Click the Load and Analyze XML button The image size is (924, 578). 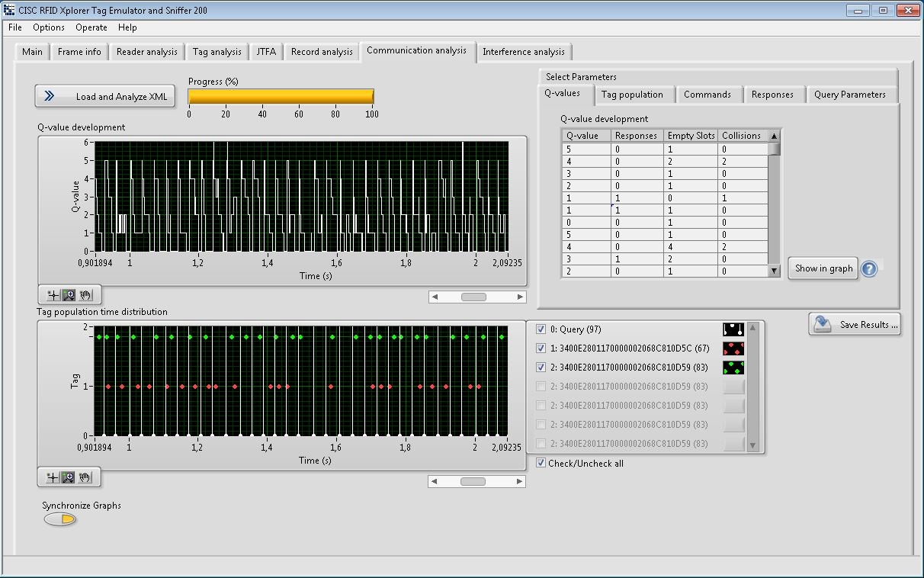(x=105, y=96)
